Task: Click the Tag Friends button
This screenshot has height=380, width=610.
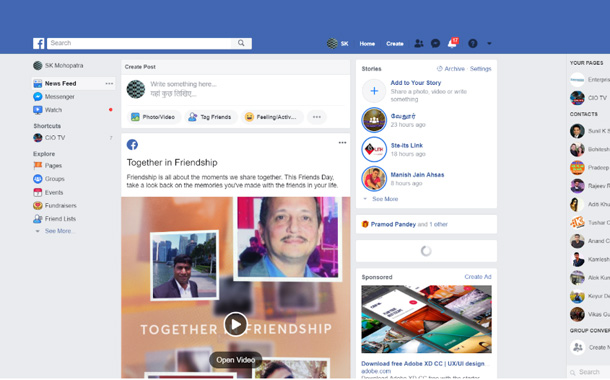Action: 210,117
